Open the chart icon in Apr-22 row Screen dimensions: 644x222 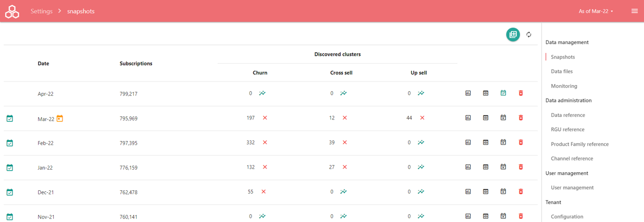point(468,93)
